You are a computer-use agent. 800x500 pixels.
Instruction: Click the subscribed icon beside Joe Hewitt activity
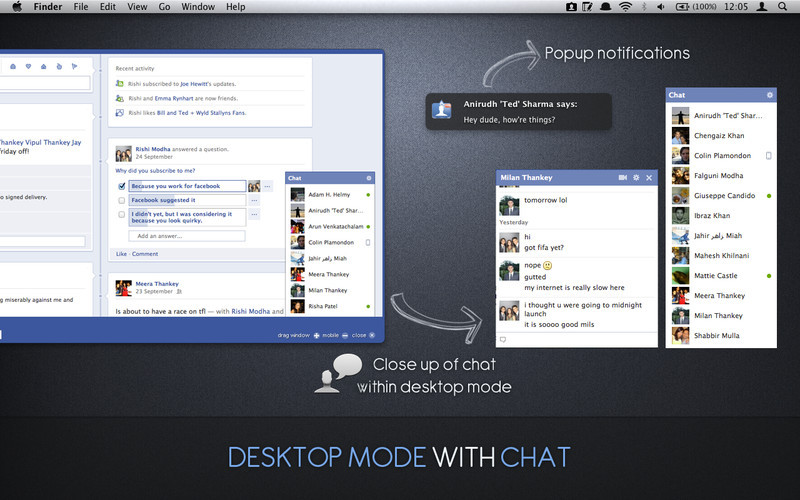[119, 84]
